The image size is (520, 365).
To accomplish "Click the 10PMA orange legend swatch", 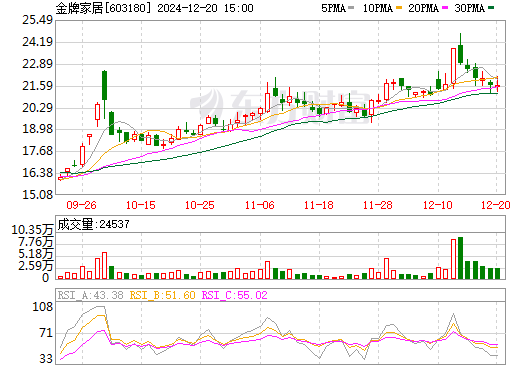I will click(x=399, y=8).
